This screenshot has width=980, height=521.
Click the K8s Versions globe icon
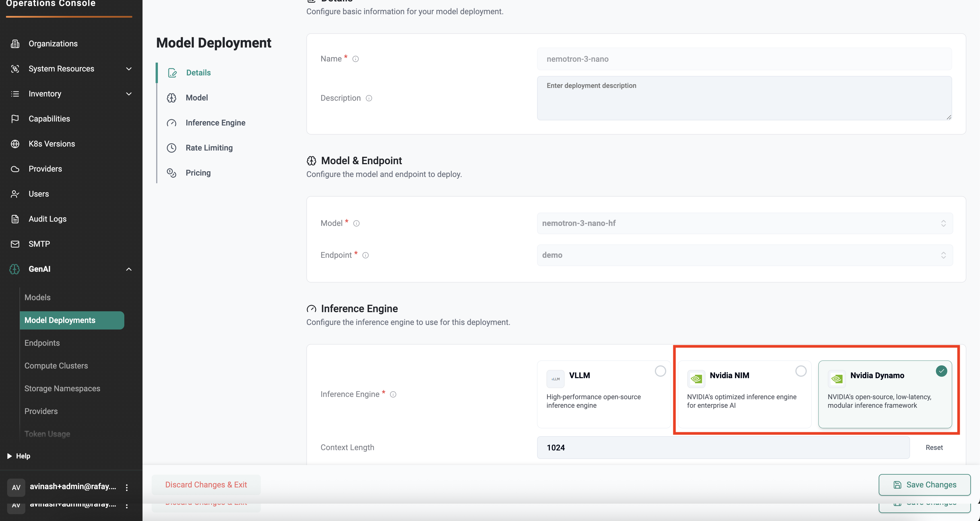point(15,144)
